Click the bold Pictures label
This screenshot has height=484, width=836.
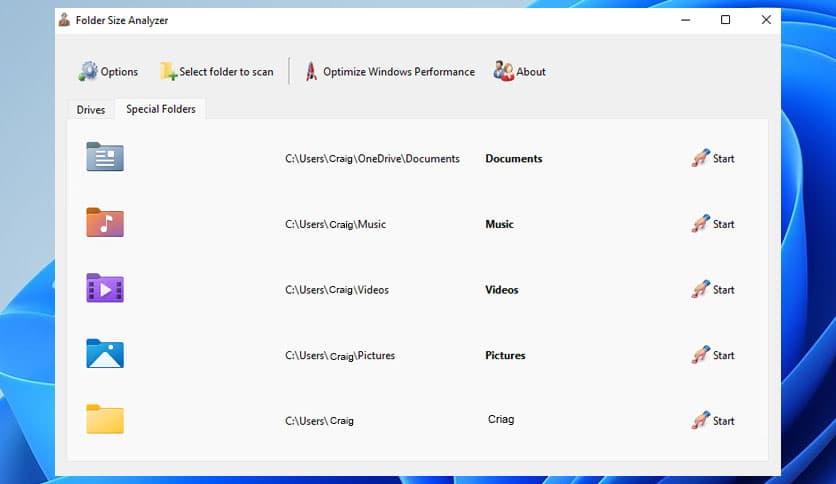[x=505, y=355]
